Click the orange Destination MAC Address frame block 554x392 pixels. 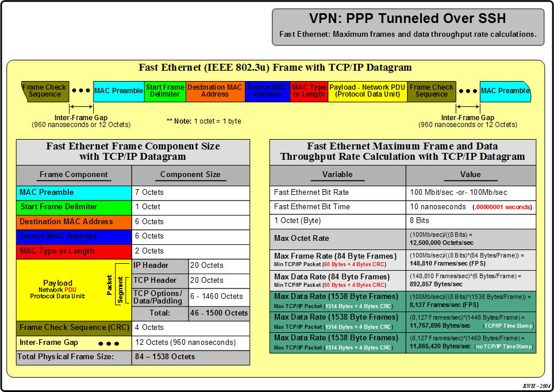click(x=215, y=91)
